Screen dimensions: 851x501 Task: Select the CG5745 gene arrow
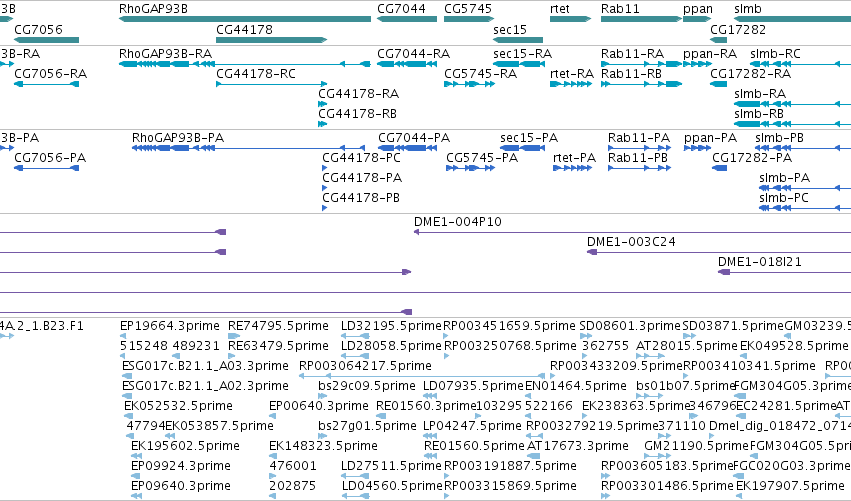[x=469, y=19]
